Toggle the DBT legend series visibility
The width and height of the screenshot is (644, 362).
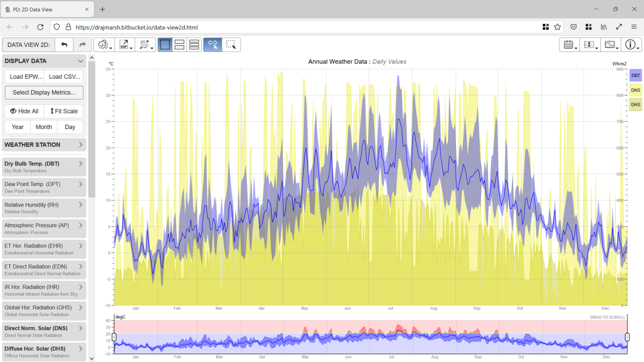(636, 75)
